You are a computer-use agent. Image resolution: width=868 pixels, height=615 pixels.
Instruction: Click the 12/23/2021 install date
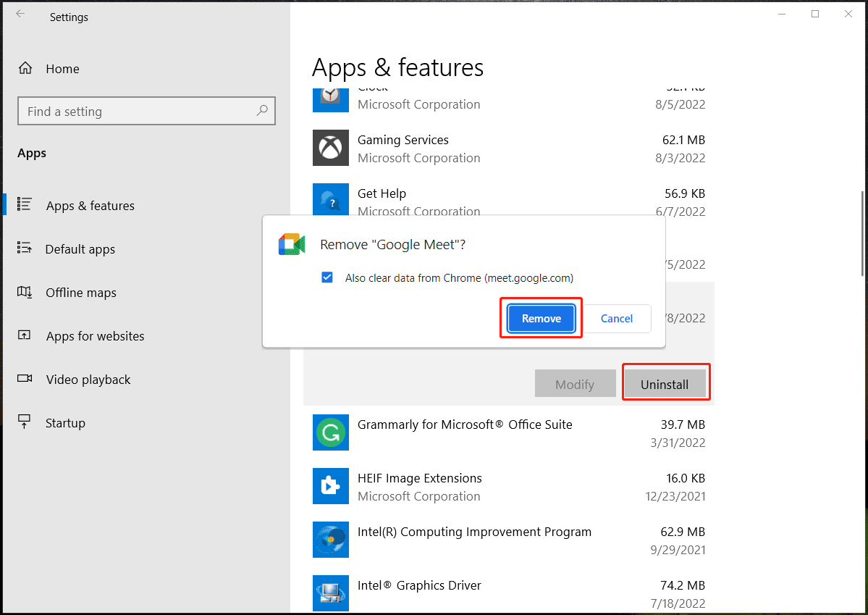click(675, 496)
